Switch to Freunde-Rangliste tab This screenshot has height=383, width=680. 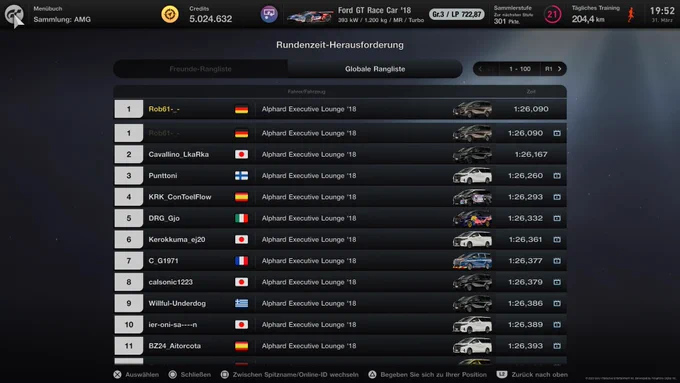[x=200, y=69]
